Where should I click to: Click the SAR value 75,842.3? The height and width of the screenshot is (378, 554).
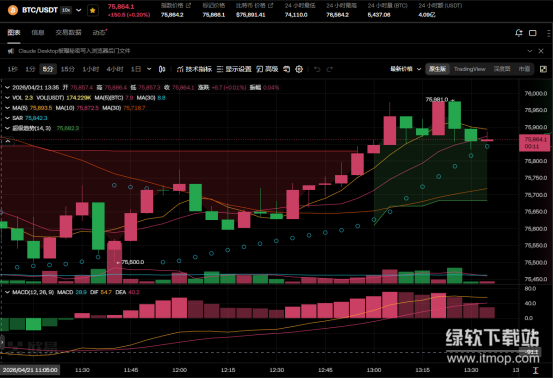pos(36,118)
